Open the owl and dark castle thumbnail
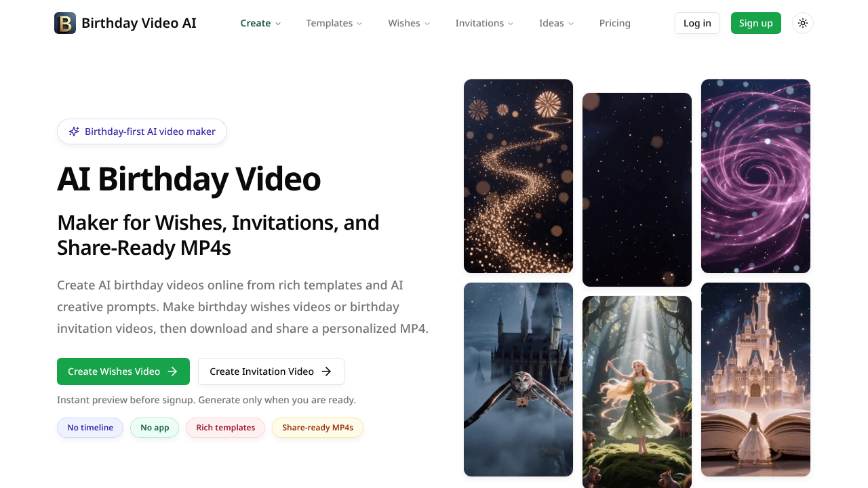Screen dimensions: 868x488 [x=518, y=380]
